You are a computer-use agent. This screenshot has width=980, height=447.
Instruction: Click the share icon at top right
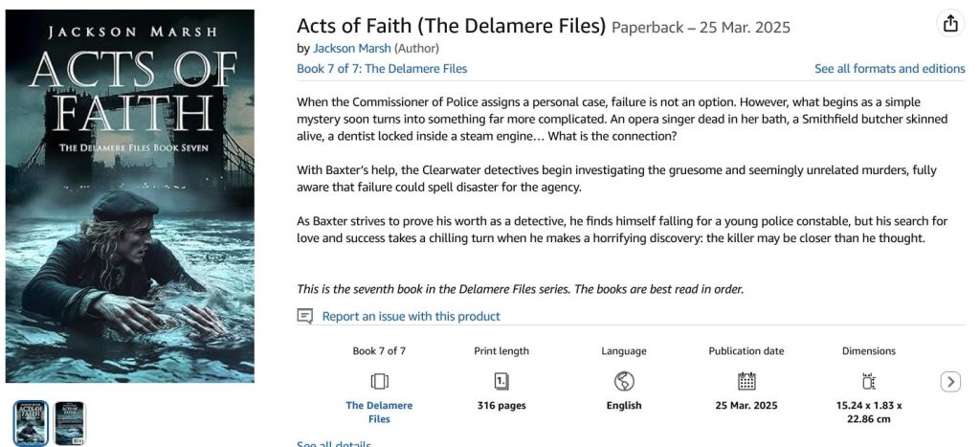pyautogui.click(x=950, y=25)
